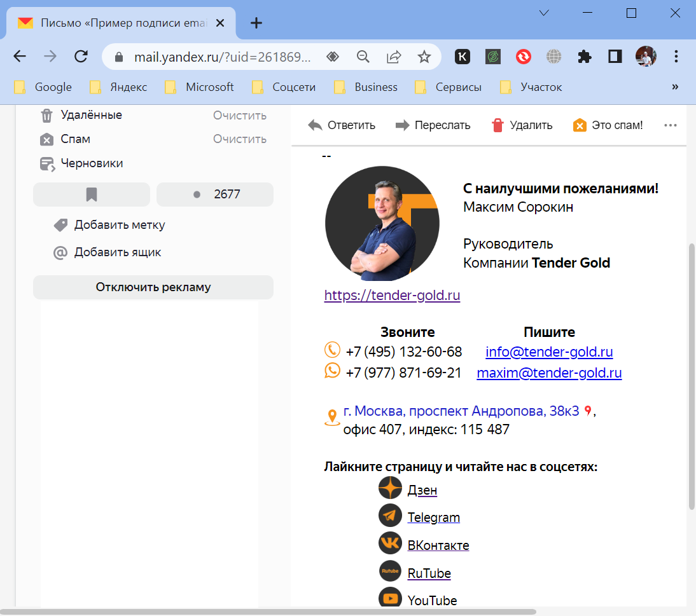Share this page using the share icon

(x=394, y=57)
